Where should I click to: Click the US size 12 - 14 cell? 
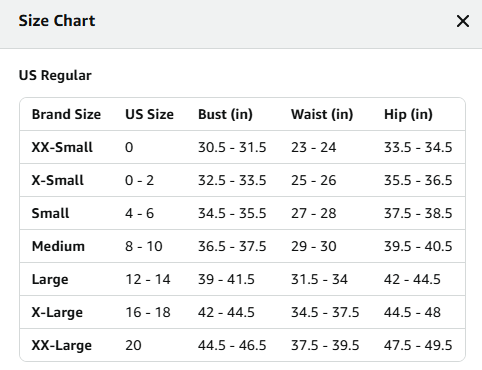click(x=148, y=279)
